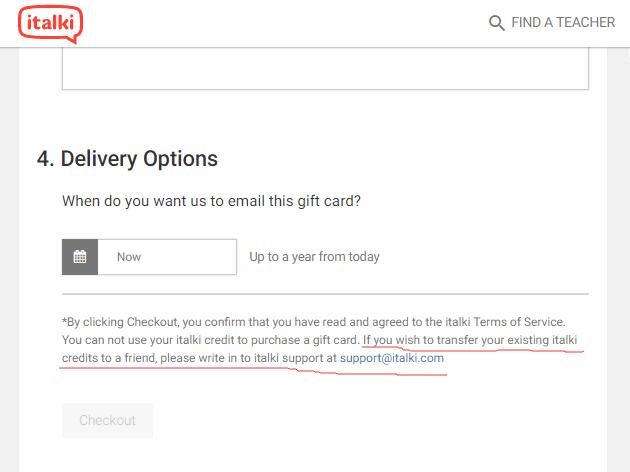Viewport: 630px width, 472px height.
Task: Click the calendar icon beside Now
Action: 80,257
